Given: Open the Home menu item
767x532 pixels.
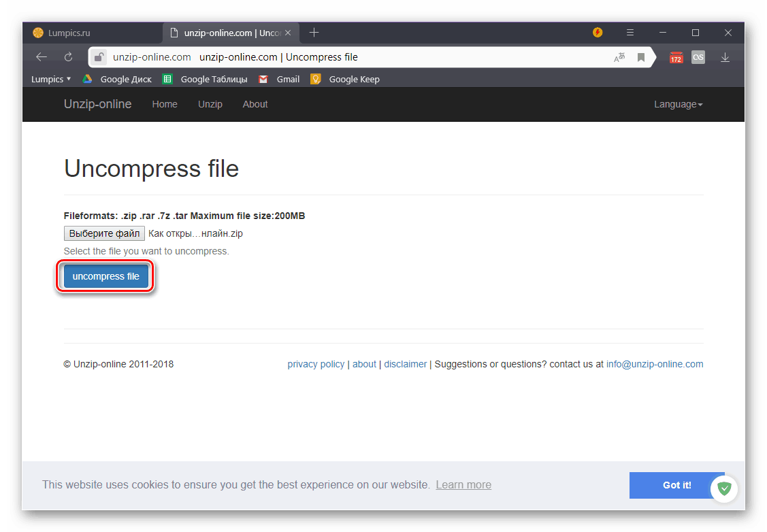Looking at the screenshot, I should (165, 104).
